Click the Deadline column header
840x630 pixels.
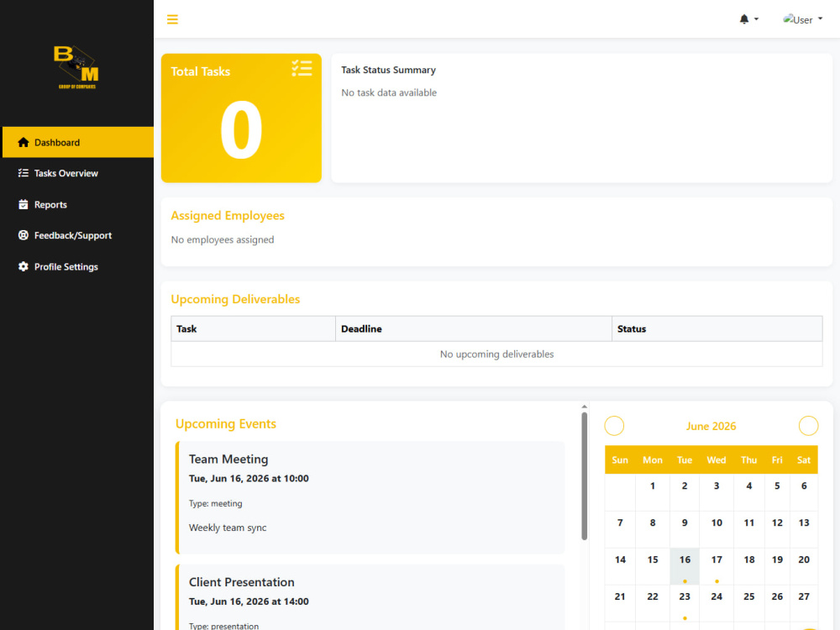pos(474,329)
